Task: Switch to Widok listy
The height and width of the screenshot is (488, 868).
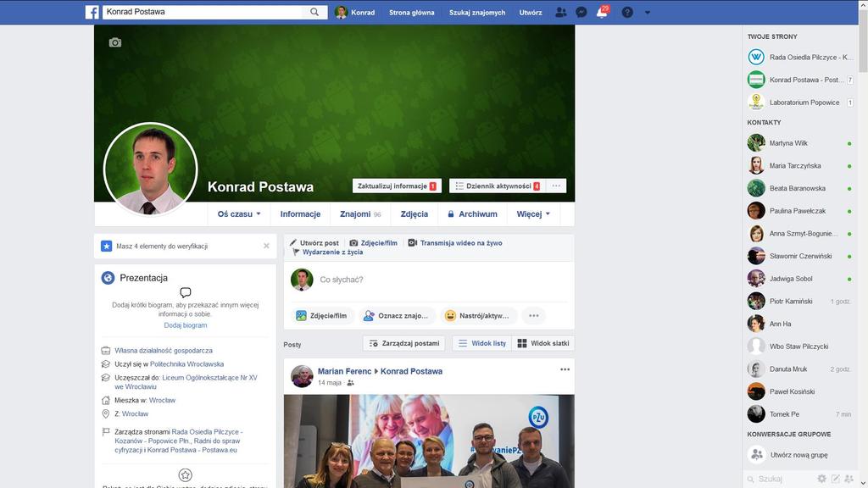Action: tap(482, 343)
